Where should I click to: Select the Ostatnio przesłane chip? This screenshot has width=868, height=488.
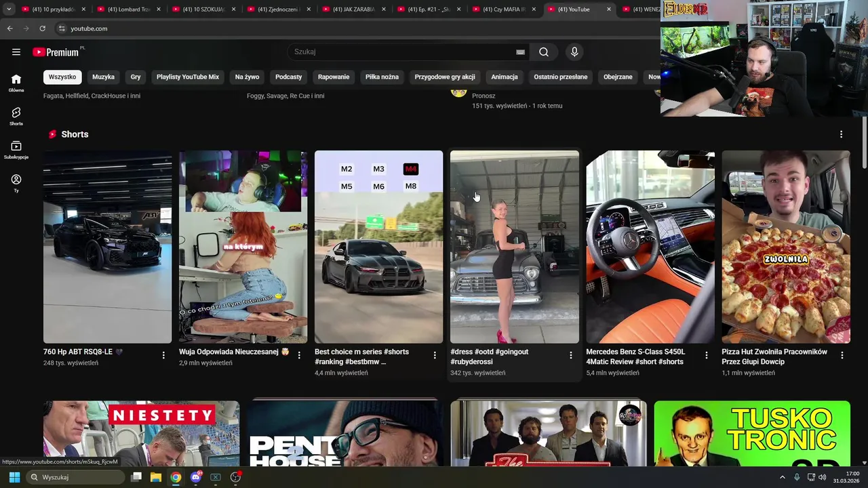point(561,77)
